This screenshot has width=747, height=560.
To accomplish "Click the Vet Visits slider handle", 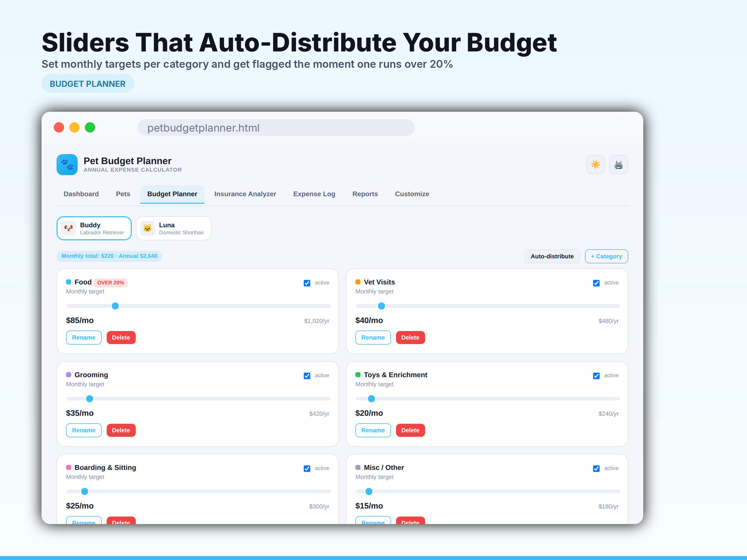I will pyautogui.click(x=381, y=306).
